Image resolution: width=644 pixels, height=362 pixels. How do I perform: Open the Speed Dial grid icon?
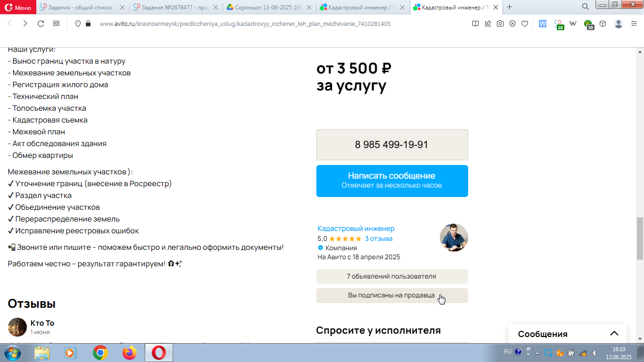[56, 24]
